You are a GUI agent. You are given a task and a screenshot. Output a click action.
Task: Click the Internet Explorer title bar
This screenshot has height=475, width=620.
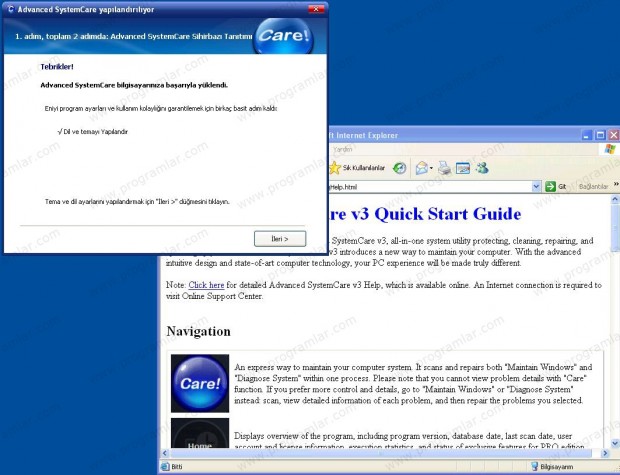tap(454, 135)
